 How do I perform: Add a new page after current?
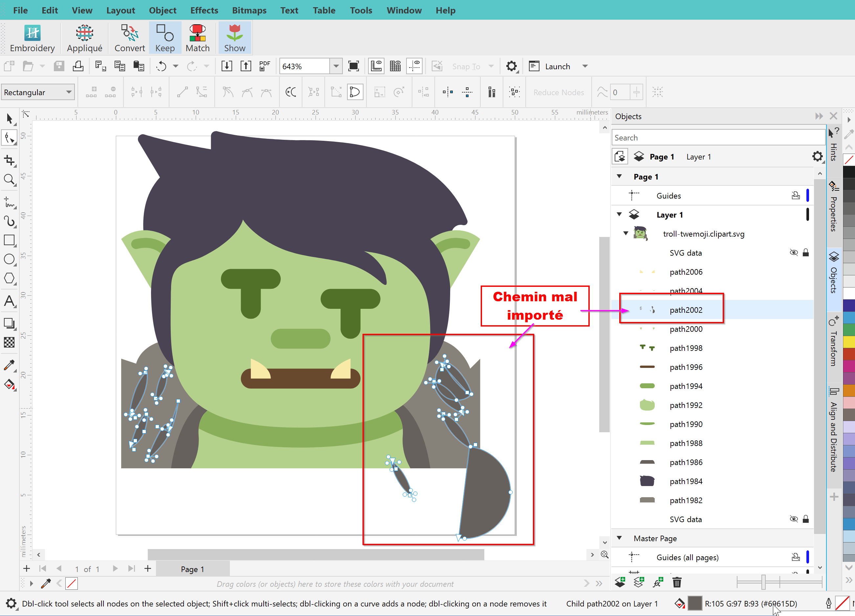click(x=148, y=568)
